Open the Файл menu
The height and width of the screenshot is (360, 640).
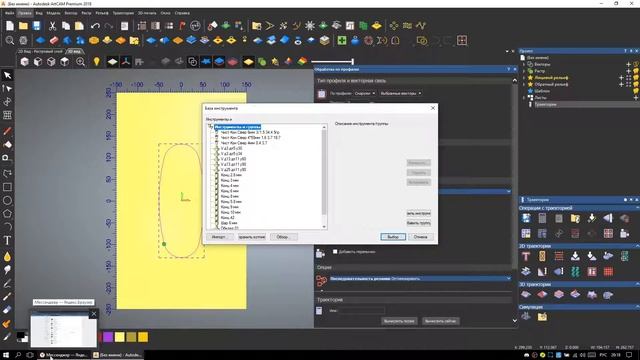tap(9, 13)
